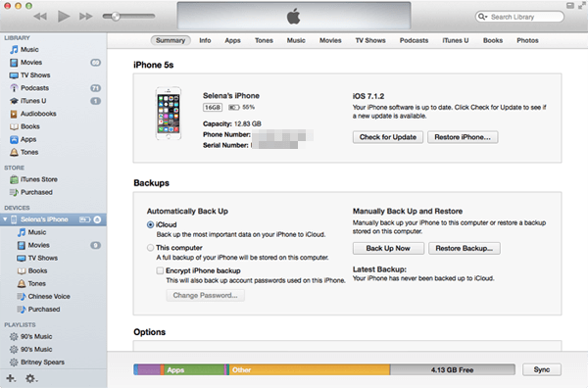Viewport: 588px width, 388px height.
Task: Click the Search Library field
Action: pyautogui.click(x=519, y=17)
